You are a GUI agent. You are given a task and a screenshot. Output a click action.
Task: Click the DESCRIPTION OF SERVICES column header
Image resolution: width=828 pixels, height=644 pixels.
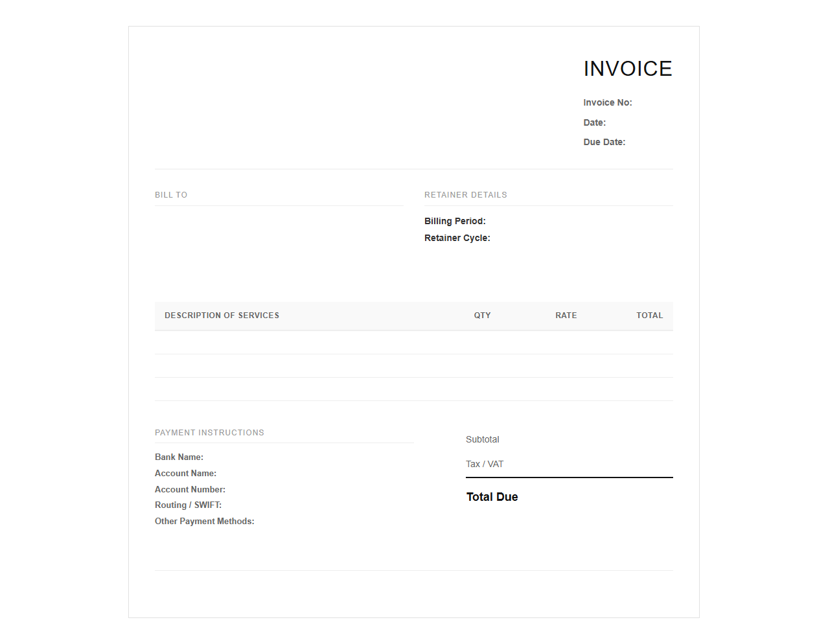222,316
